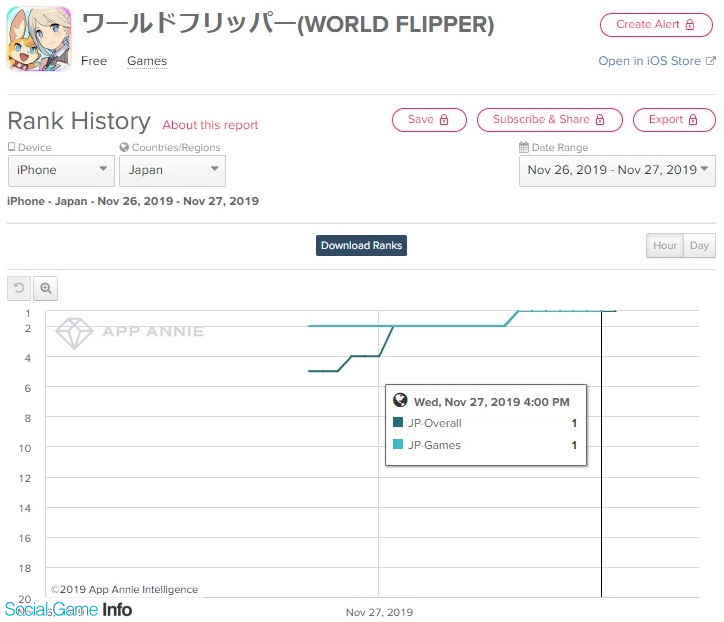Click the iPhone - Japan date summary text
The width and height of the screenshot is (724, 622).
tap(133, 201)
